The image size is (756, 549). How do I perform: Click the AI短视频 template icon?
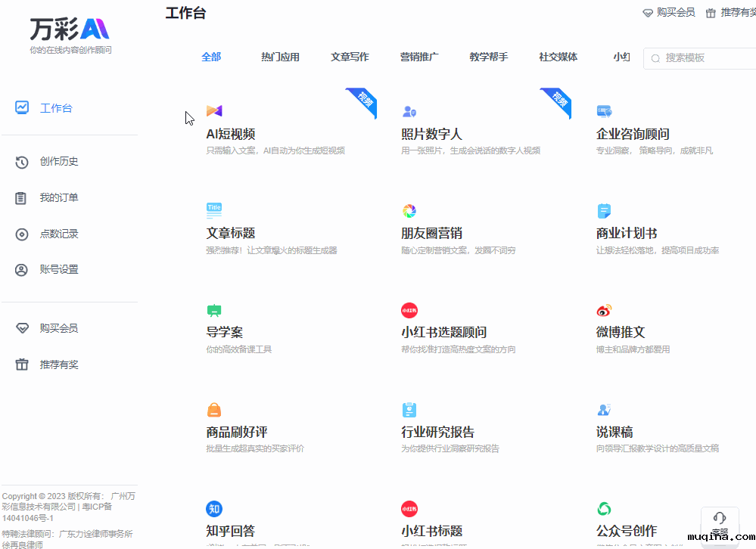tap(214, 111)
